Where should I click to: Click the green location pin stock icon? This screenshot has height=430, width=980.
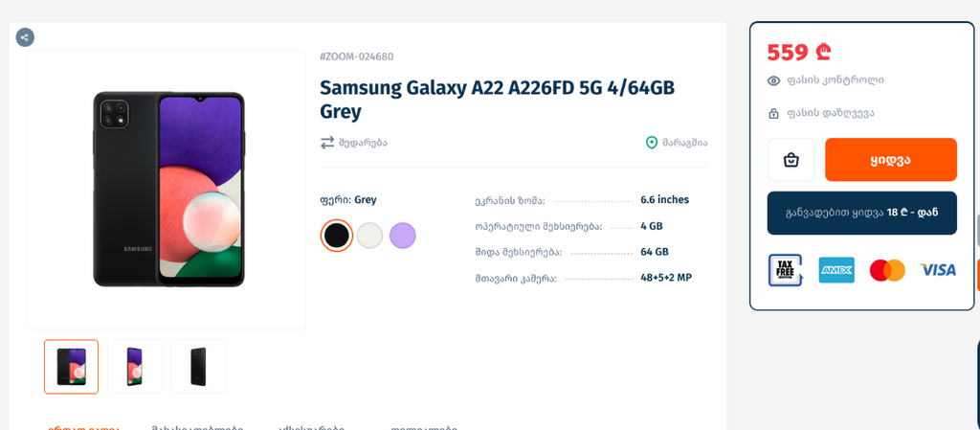652,143
